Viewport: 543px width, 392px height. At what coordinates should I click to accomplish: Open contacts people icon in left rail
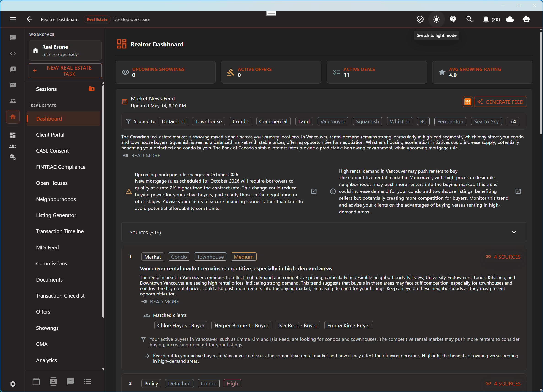click(x=13, y=101)
